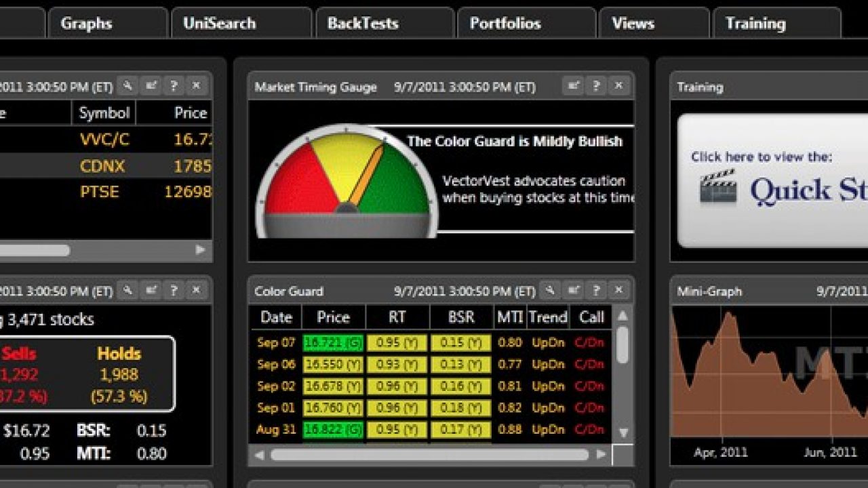Viewport: 868px width, 488px height.
Task: Switch to the UniSearch tab
Action: [241, 23]
